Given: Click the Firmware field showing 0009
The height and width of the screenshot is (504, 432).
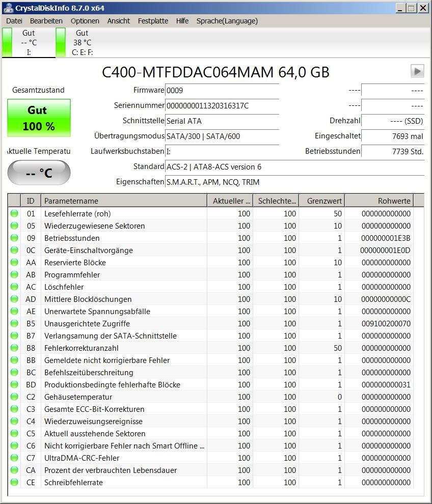Looking at the screenshot, I should (x=222, y=90).
